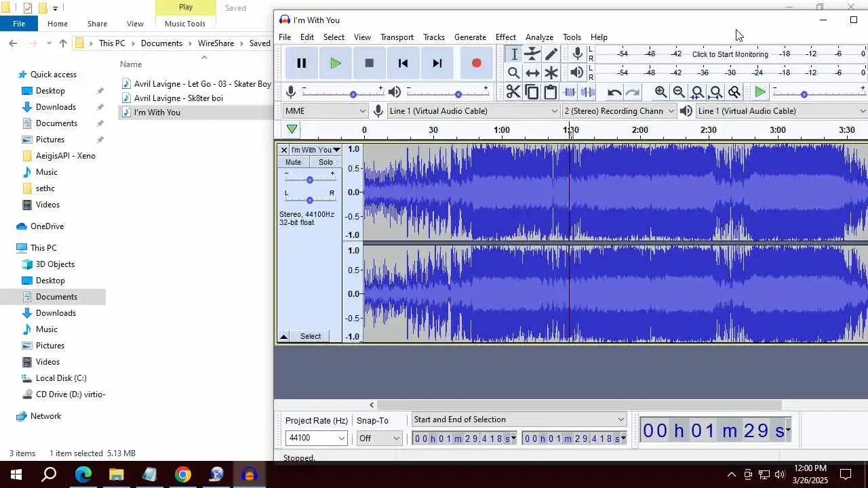Open Google Chrome from the taskbar
This screenshot has width=868, height=488.
tap(182, 474)
